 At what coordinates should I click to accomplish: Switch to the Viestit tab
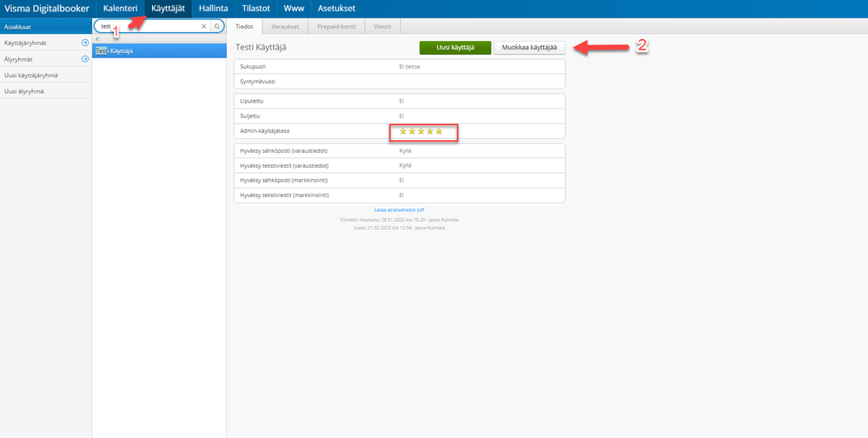pyautogui.click(x=382, y=26)
